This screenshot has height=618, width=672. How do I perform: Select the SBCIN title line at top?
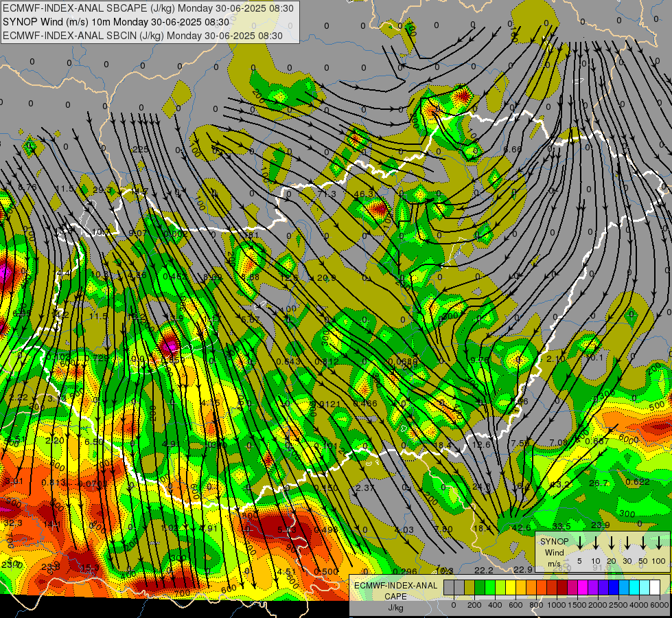pos(143,36)
